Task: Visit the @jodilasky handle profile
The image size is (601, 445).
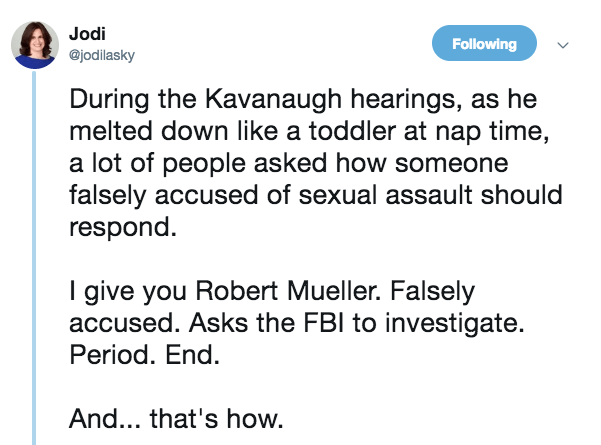Action: pyautogui.click(x=101, y=55)
